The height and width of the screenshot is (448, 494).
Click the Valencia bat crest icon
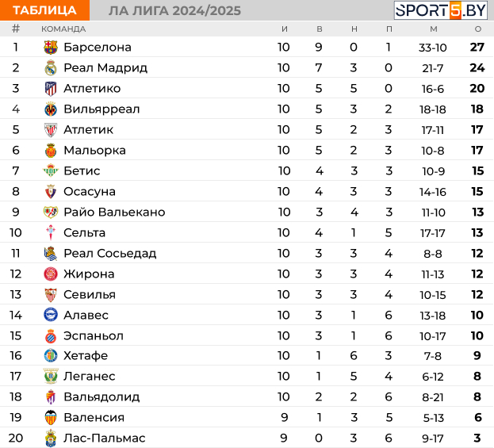pyautogui.click(x=51, y=417)
